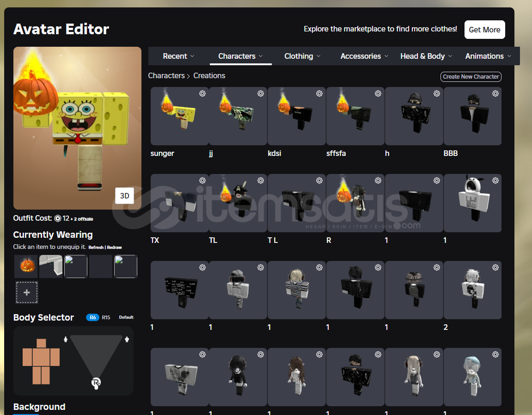Image resolution: width=532 pixels, height=415 pixels.
Task: Toggle the 3D avatar preview
Action: coord(124,196)
